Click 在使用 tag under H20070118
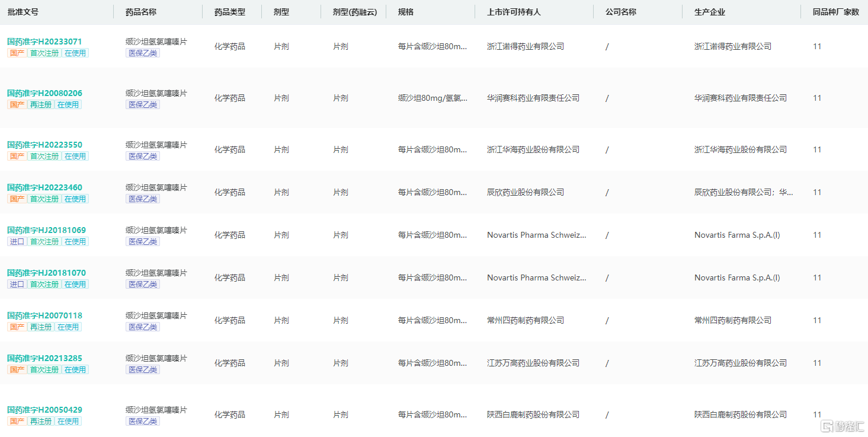The height and width of the screenshot is (437, 868). point(68,327)
